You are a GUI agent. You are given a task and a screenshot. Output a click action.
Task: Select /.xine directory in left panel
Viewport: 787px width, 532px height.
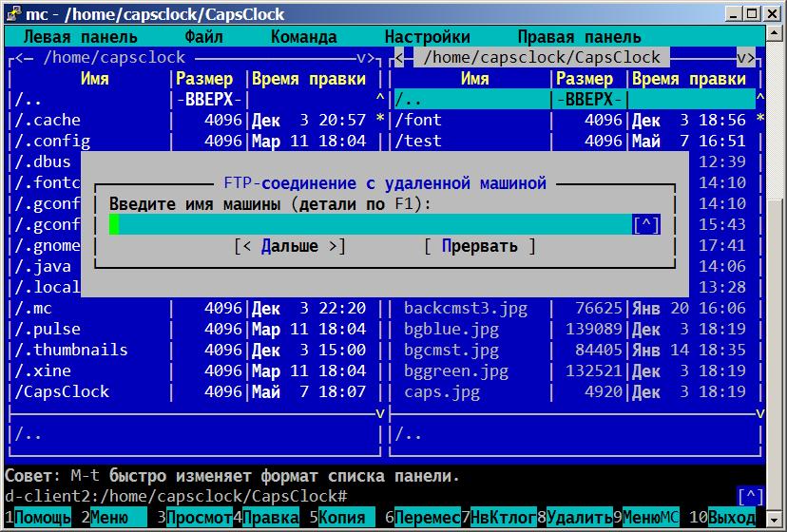[195, 370]
